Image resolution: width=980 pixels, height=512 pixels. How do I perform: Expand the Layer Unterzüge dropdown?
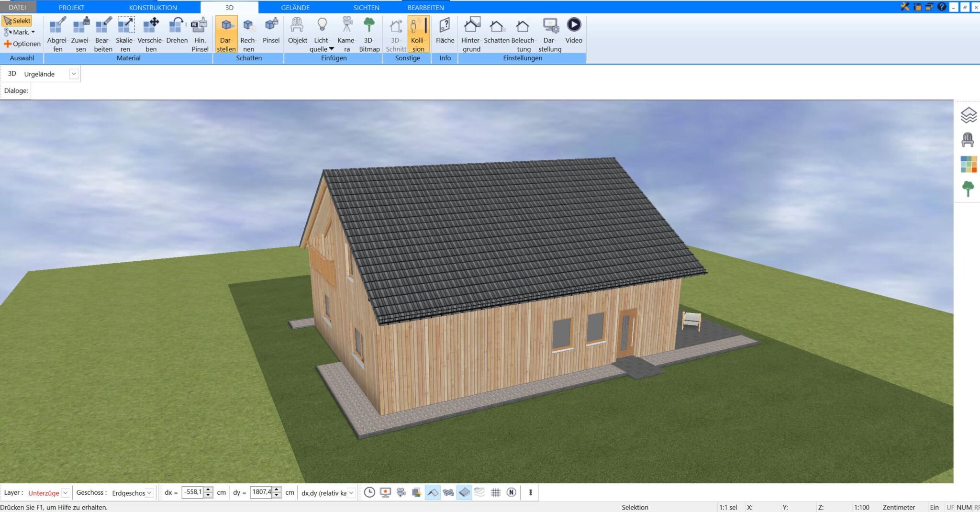pyautogui.click(x=66, y=493)
